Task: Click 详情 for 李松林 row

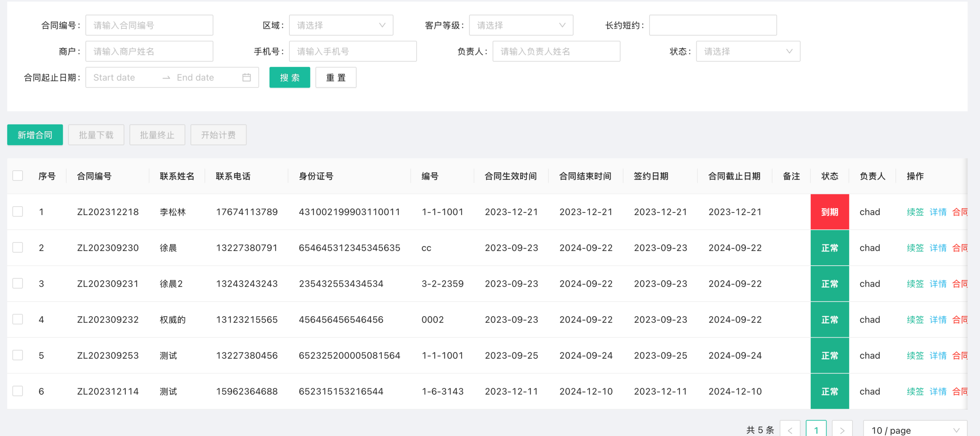Action: (938, 212)
